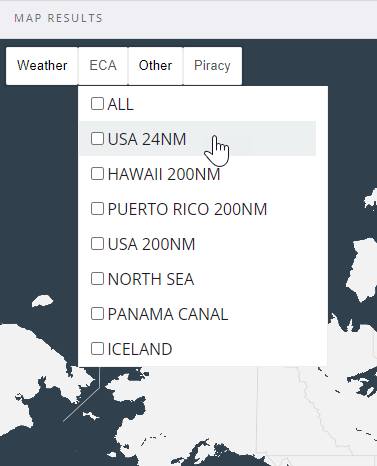Open the Piracy dropdown tab
Viewport: 377px width, 466px height.
[212, 66]
